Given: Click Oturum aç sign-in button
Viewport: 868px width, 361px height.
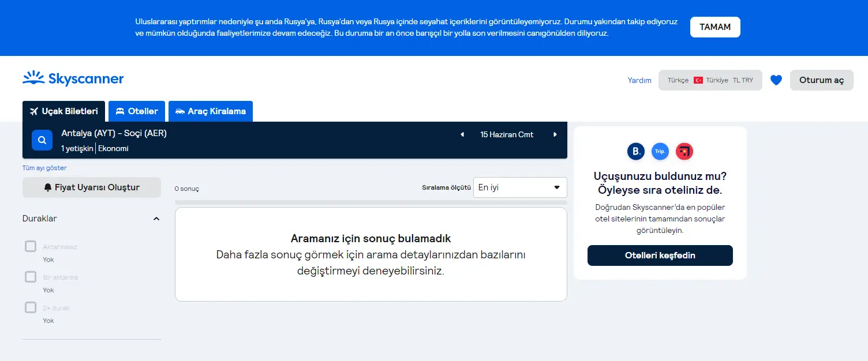Looking at the screenshot, I should (x=822, y=80).
